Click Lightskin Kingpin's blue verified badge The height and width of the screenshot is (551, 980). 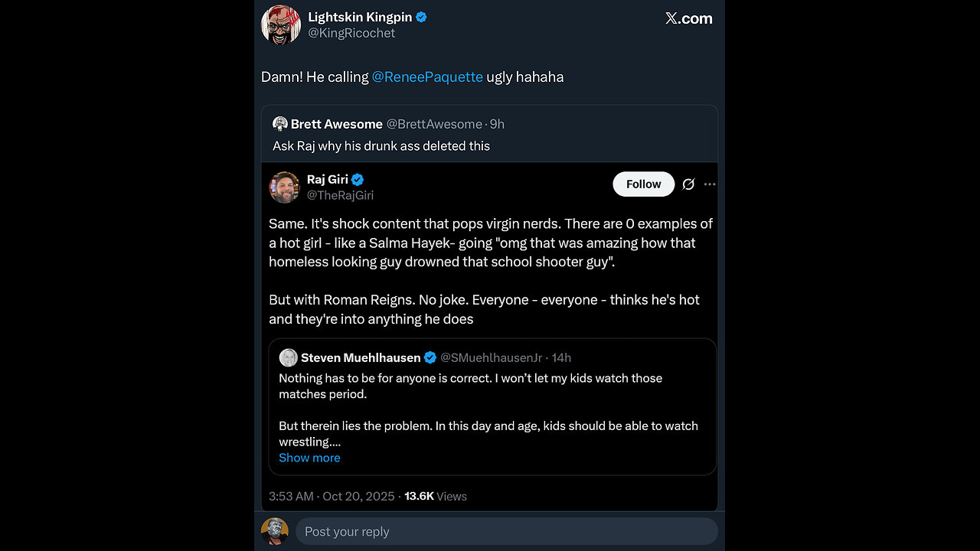pos(421,17)
